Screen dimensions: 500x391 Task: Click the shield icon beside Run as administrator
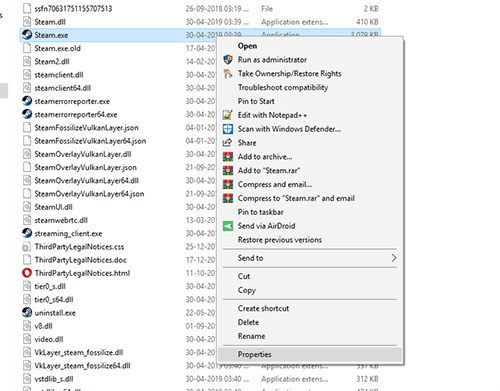pos(228,60)
